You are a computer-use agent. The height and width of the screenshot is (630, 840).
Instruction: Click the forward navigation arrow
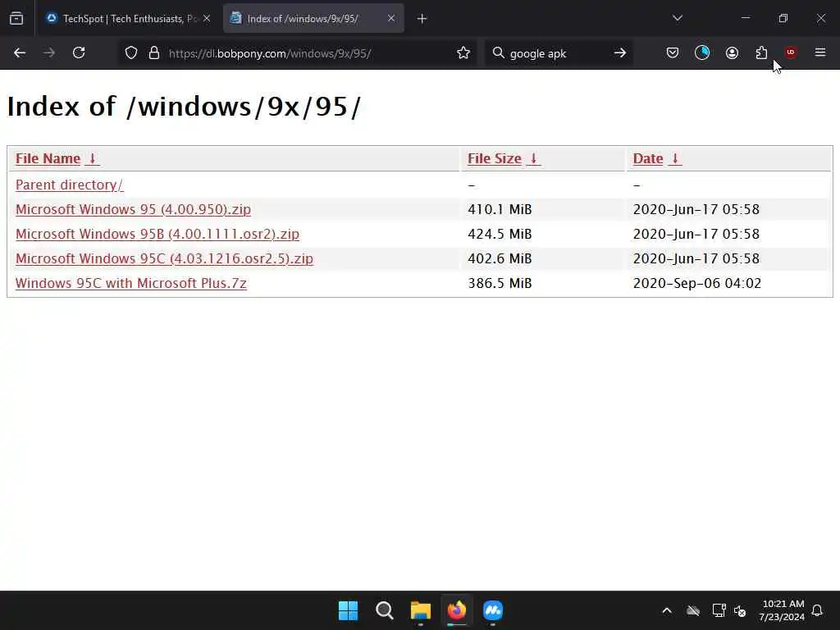48,52
